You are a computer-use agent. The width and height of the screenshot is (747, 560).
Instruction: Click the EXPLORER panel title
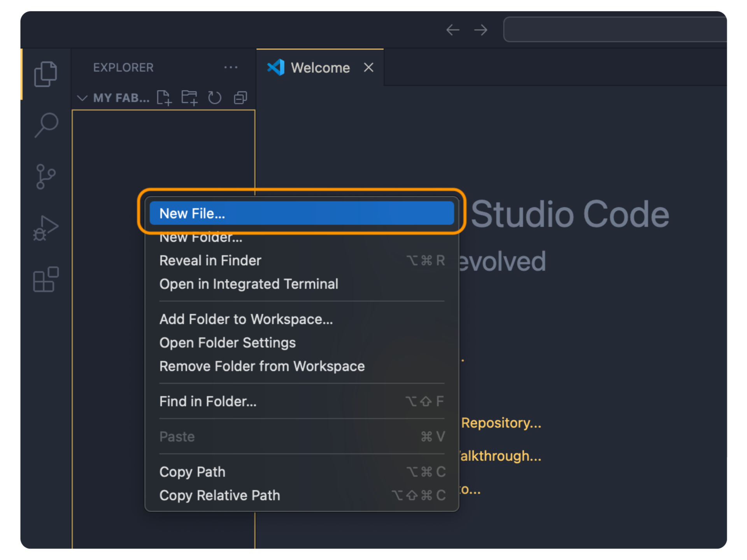pos(123,67)
